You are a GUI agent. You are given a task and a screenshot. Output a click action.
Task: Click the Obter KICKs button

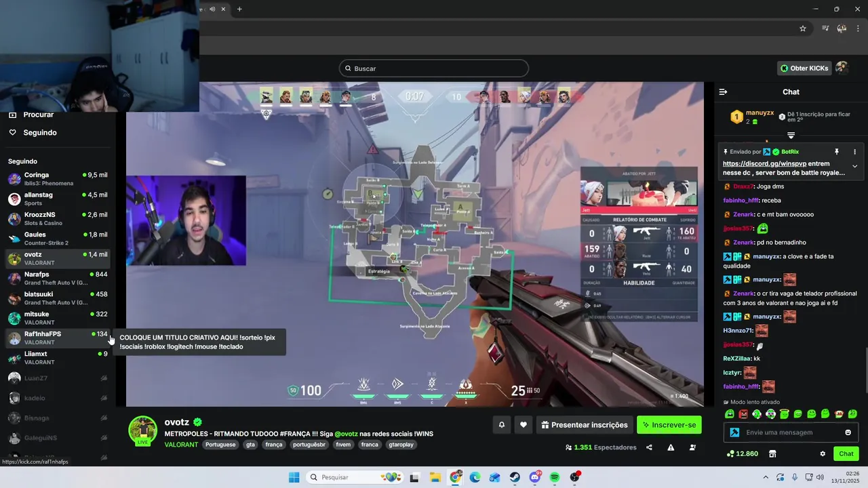point(804,68)
